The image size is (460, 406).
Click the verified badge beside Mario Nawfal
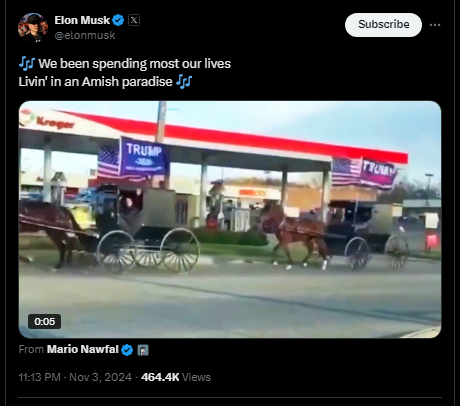127,350
